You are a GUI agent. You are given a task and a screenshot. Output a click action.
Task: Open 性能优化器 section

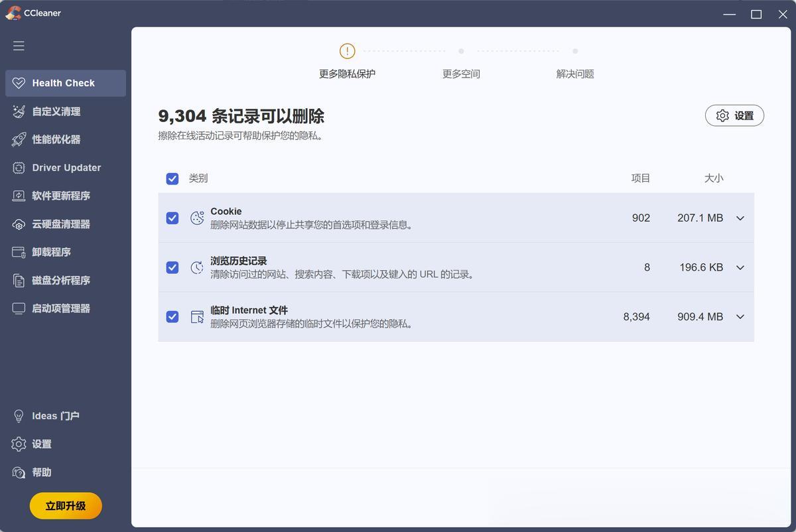(66, 139)
